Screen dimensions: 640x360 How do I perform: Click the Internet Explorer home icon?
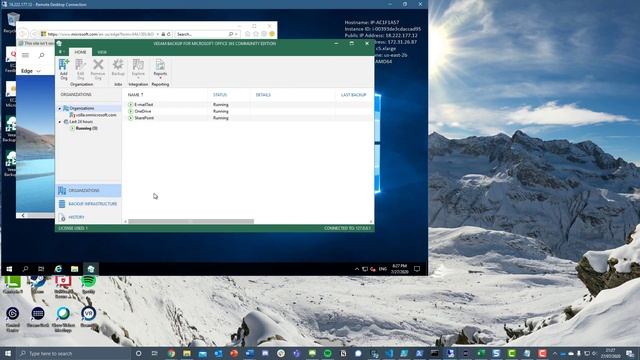pyautogui.click(x=248, y=34)
